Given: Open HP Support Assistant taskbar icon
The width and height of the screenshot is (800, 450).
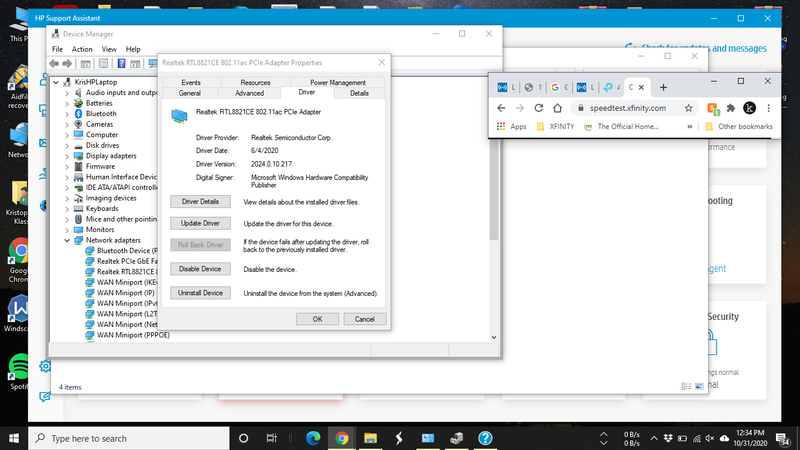Looking at the screenshot, I should pos(485,438).
